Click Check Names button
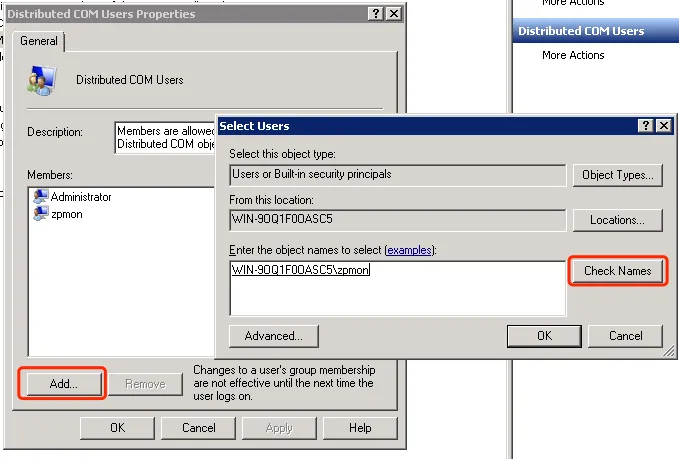This screenshot has width=679, height=459. click(x=618, y=271)
